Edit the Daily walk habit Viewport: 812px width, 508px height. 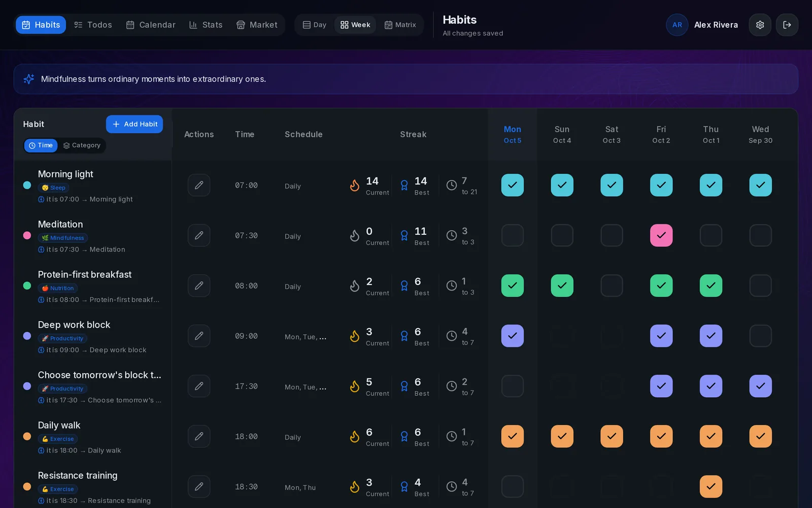click(x=199, y=436)
